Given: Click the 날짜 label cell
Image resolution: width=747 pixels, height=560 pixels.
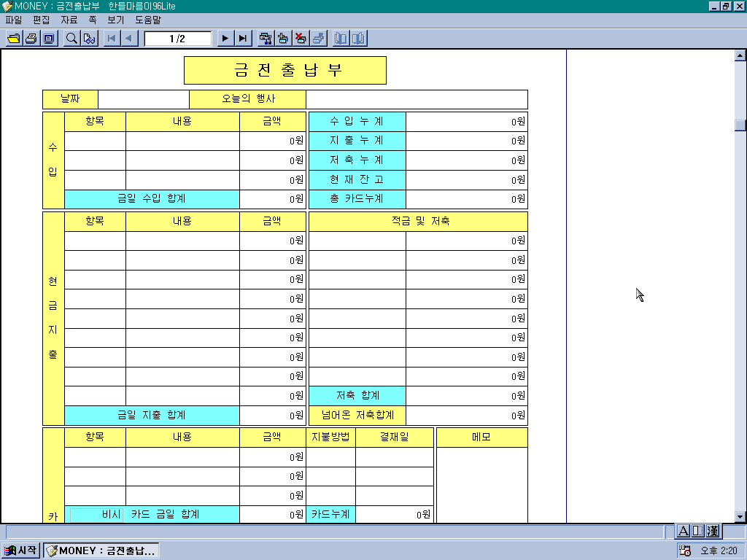Looking at the screenshot, I should click(x=71, y=99).
